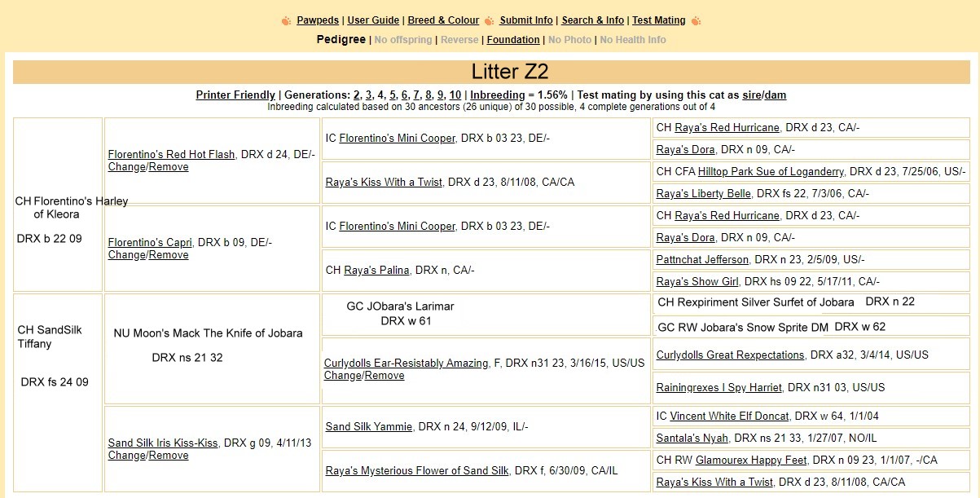Click the Inbreeding link
The height and width of the screenshot is (498, 980).
click(x=498, y=95)
